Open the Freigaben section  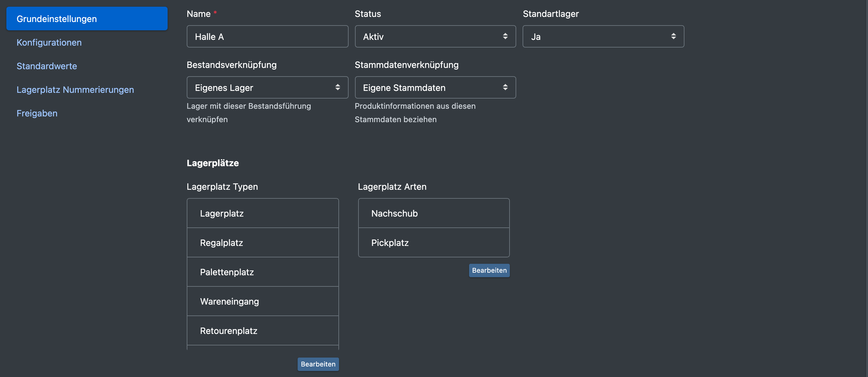pos(37,113)
